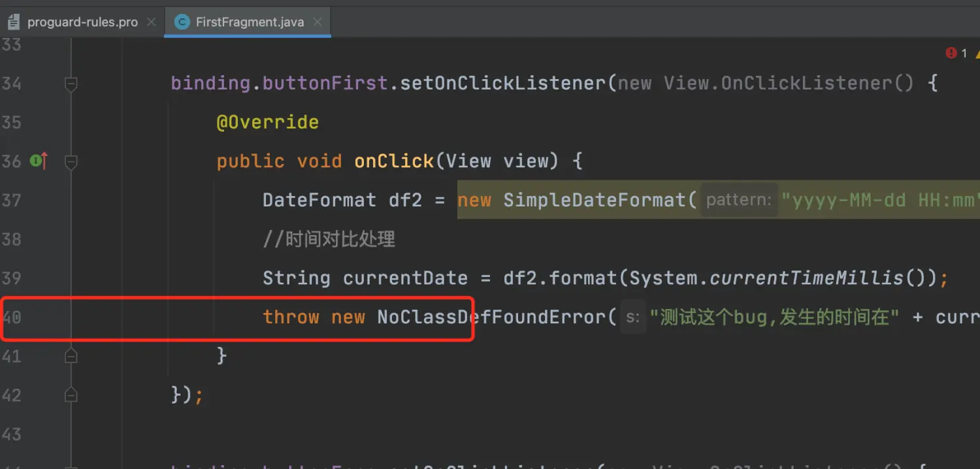Click line number 38 in the gutter
The image size is (980, 469).
coord(11,239)
